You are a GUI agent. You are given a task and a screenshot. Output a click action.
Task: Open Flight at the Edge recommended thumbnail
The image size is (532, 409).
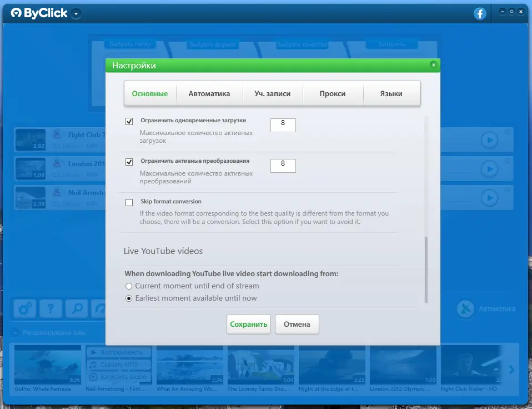[x=332, y=365]
